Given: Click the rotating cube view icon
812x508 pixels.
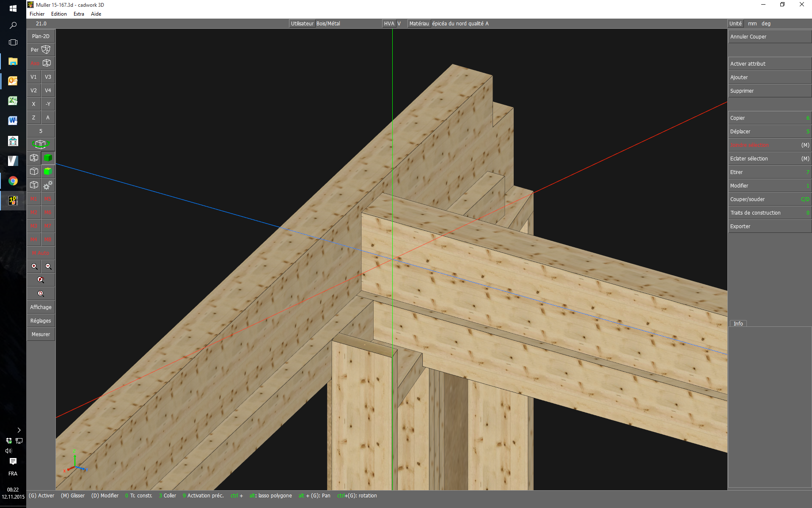Looking at the screenshot, I should 41,144.
